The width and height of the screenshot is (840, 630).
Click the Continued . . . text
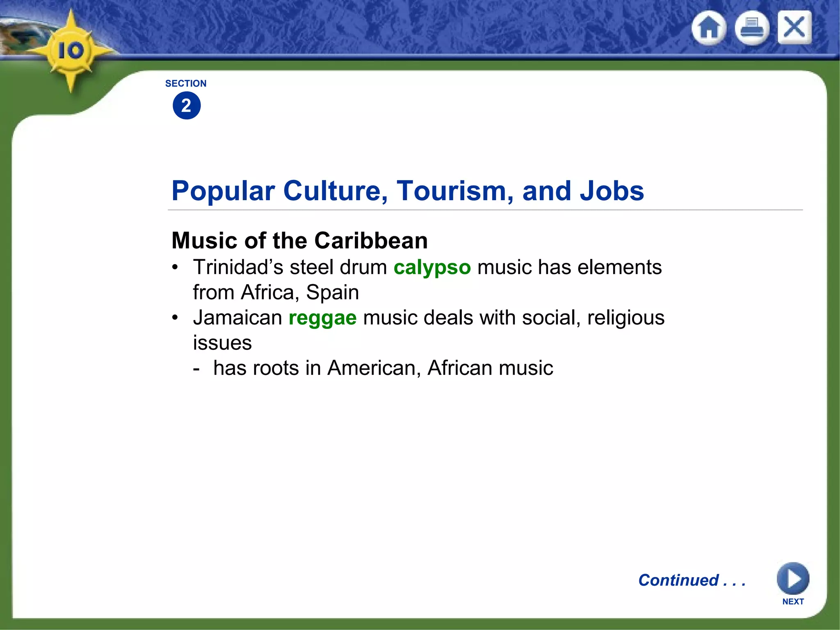pos(692,580)
